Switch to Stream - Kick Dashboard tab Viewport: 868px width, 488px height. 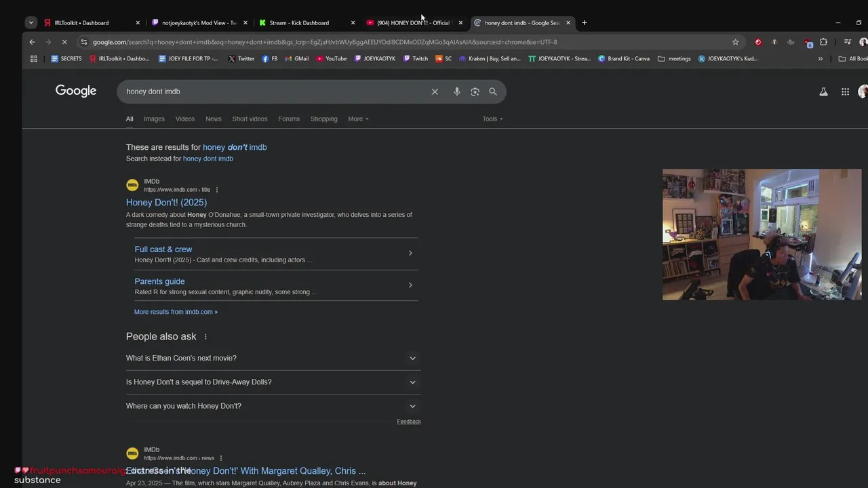(307, 22)
